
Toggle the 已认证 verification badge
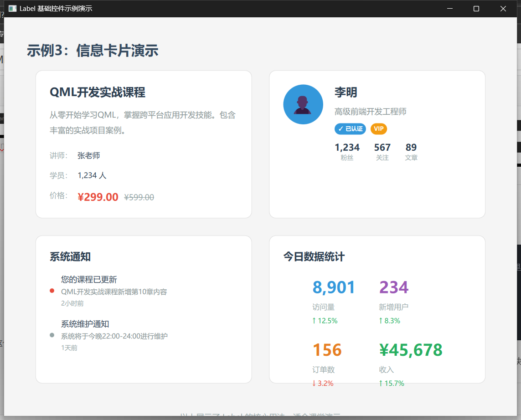[x=350, y=129]
